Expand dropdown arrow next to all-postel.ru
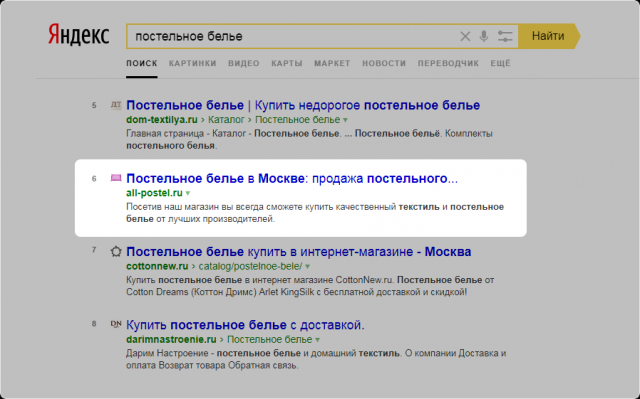The image size is (640, 399). 188,193
